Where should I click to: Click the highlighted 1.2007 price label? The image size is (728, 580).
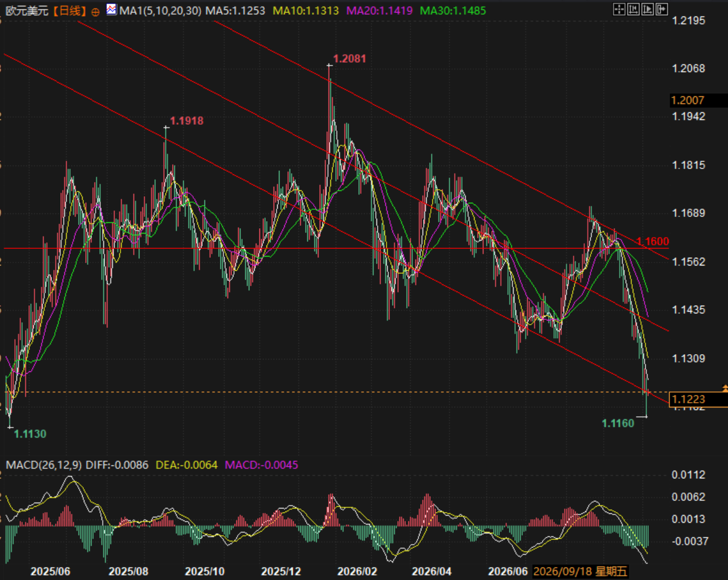tap(687, 101)
